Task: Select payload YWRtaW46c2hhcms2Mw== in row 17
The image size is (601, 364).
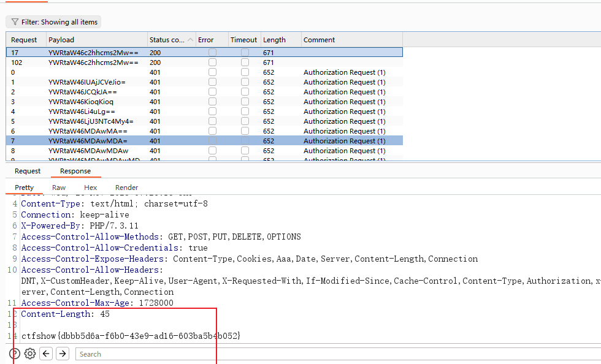Action: click(x=93, y=53)
